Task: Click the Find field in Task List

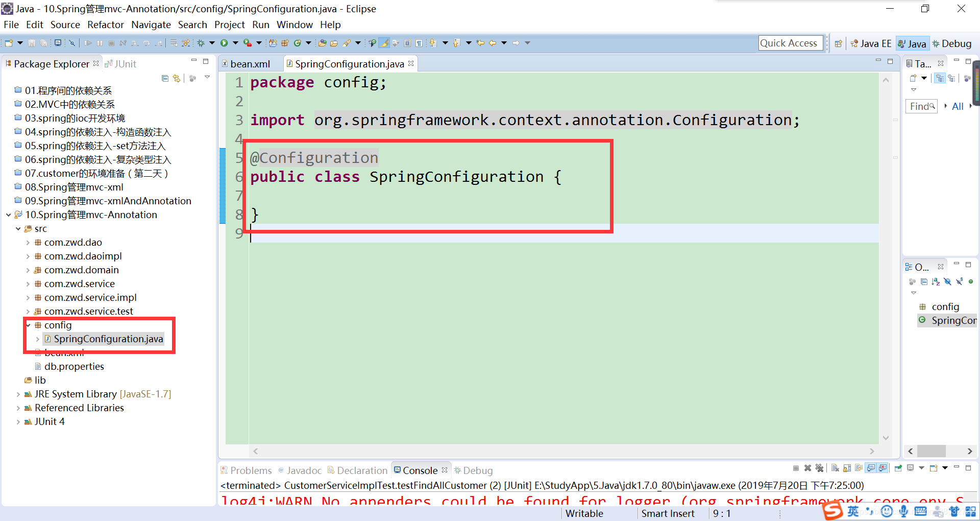Action: pyautogui.click(x=921, y=106)
